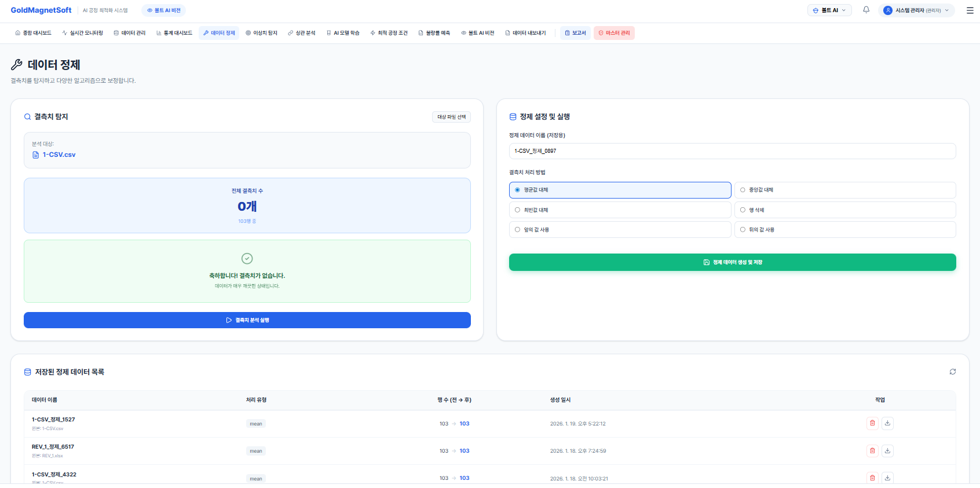Viewport: 980px width, 488px height.
Task: Click the 1-CSV.csv file icon
Action: 36,155
